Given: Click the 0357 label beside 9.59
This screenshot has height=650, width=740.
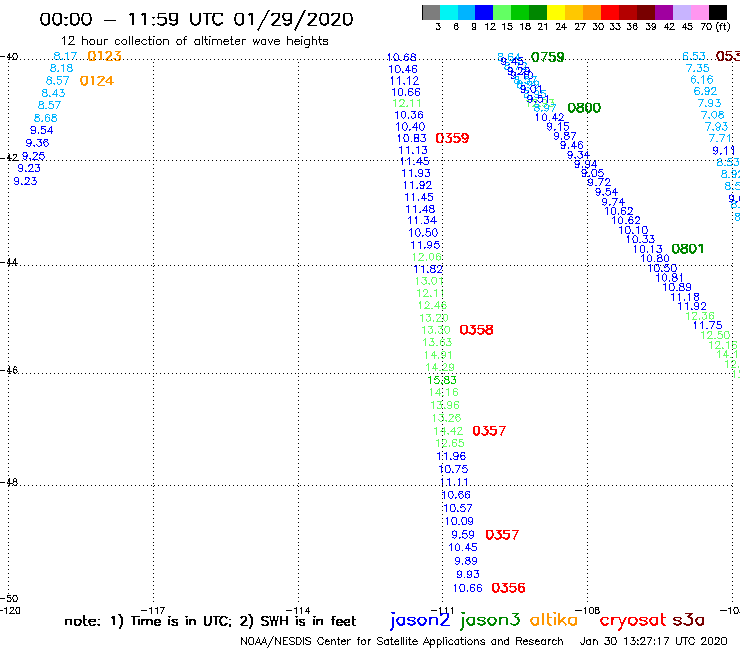Looking at the screenshot, I should tap(502, 535).
